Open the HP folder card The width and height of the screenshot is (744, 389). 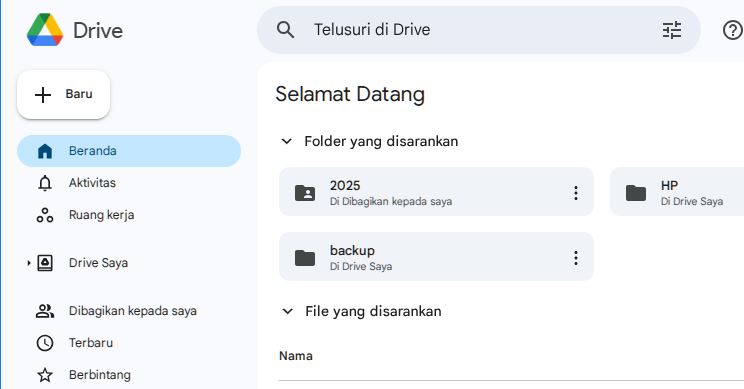[677, 192]
